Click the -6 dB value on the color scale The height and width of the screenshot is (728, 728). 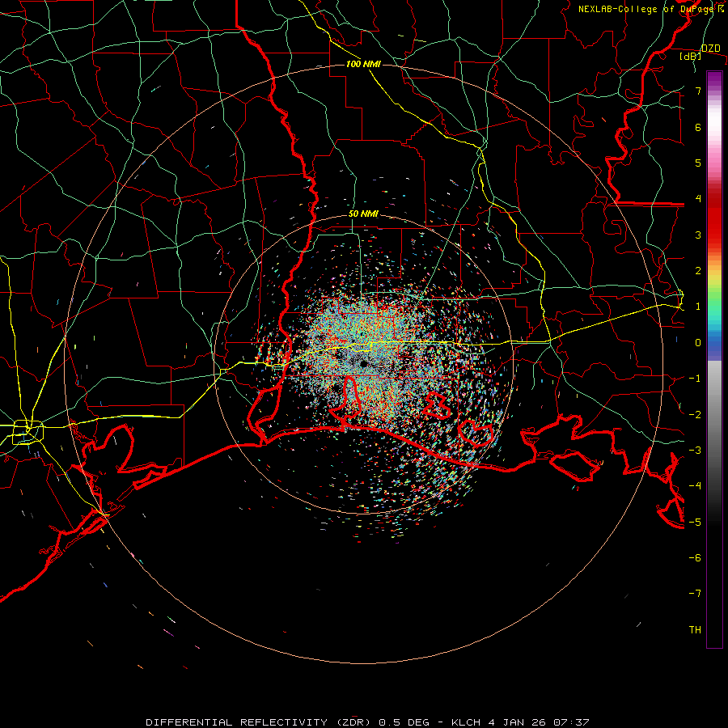[x=695, y=557]
